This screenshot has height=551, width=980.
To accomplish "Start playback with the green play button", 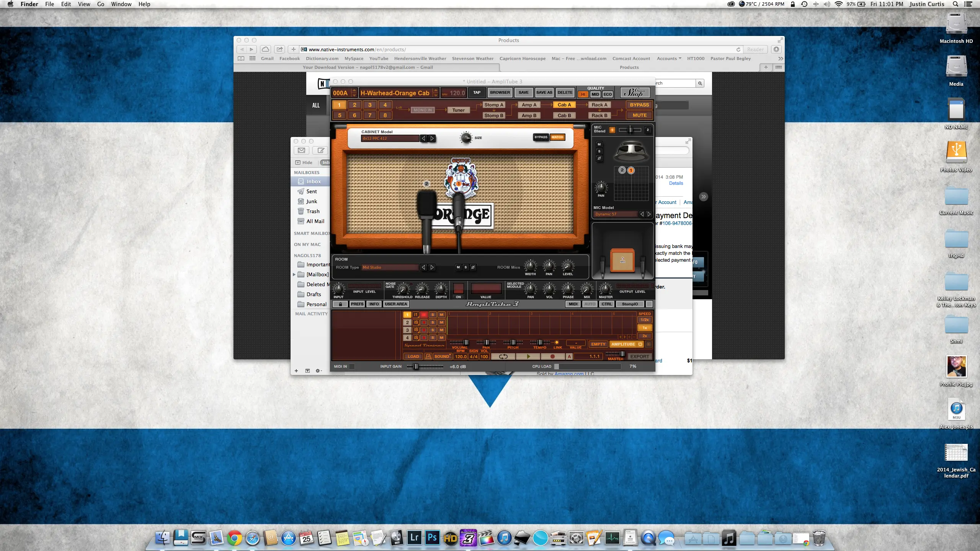I will tap(528, 356).
